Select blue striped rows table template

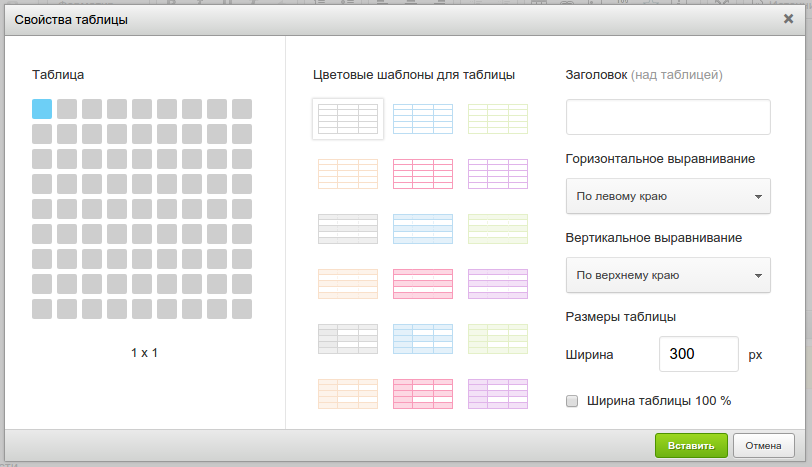423,229
